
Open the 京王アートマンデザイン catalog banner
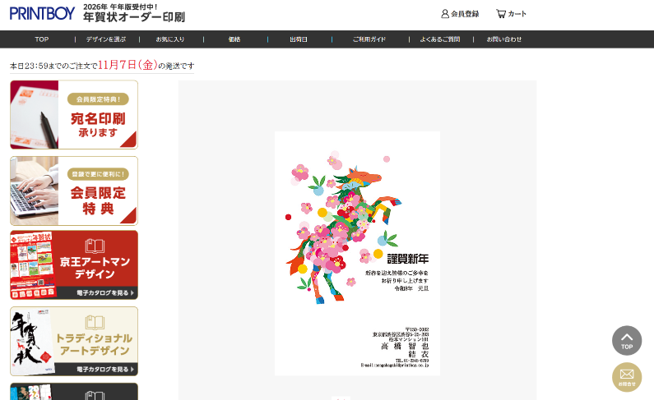tap(74, 265)
